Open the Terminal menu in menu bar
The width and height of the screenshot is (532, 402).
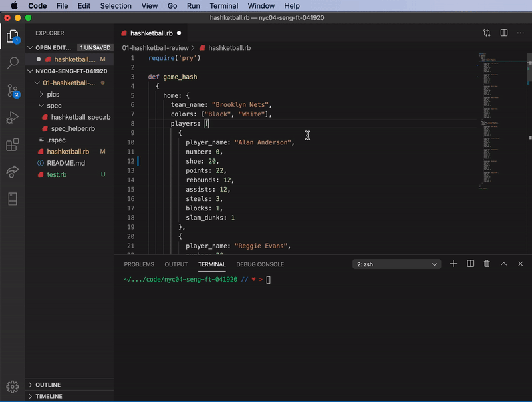click(224, 6)
